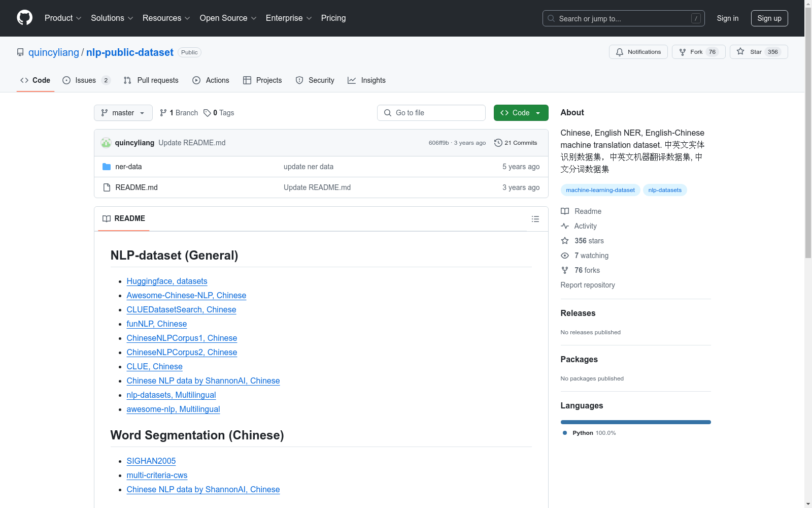The height and width of the screenshot is (508, 812).
Task: Click the branch icon beside 1 Branch
Action: (163, 113)
